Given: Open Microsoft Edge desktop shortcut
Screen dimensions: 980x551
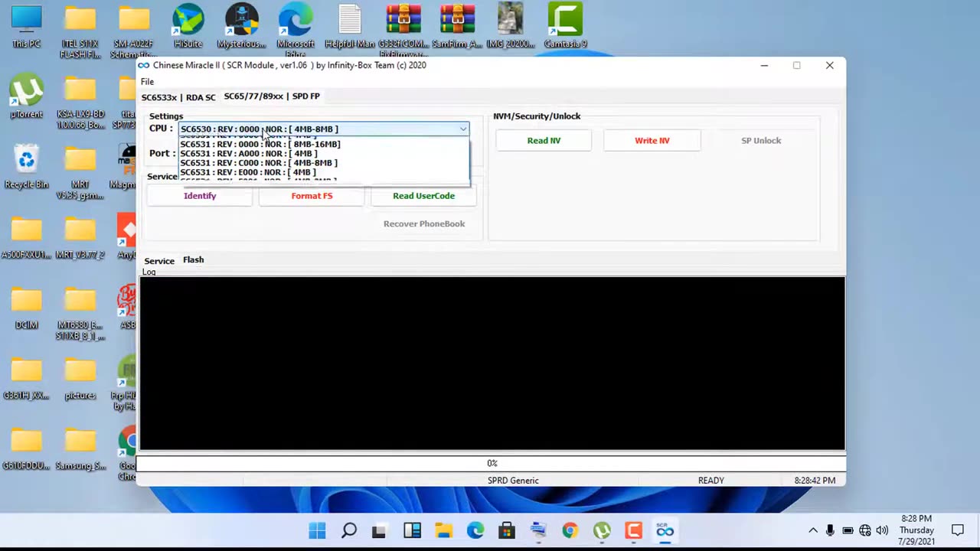Looking at the screenshot, I should (296, 31).
